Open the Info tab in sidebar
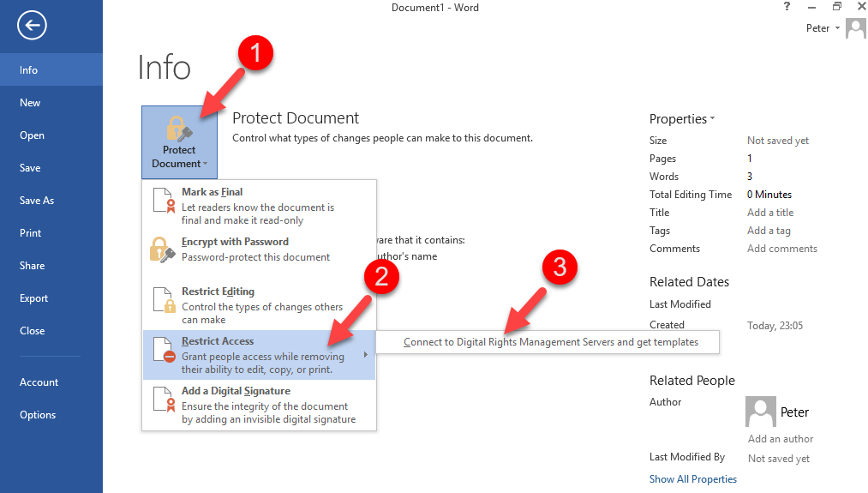Screen dimensions: 868x493 (51, 69)
